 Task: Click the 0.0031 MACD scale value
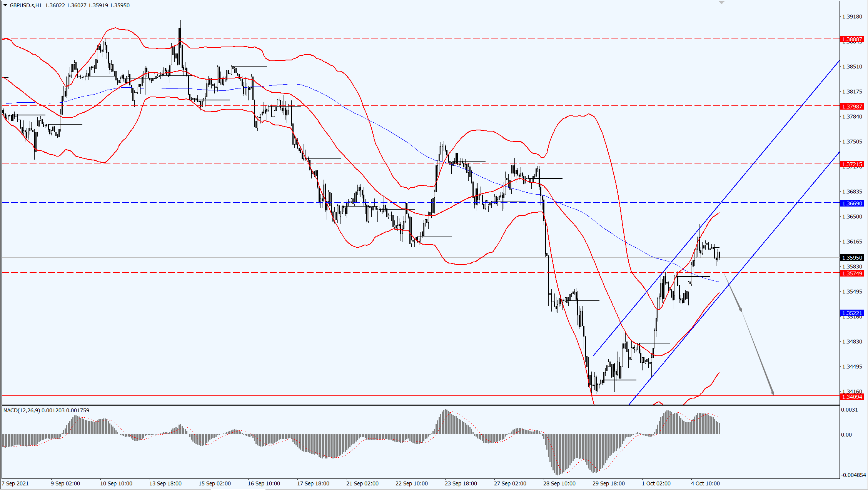849,410
